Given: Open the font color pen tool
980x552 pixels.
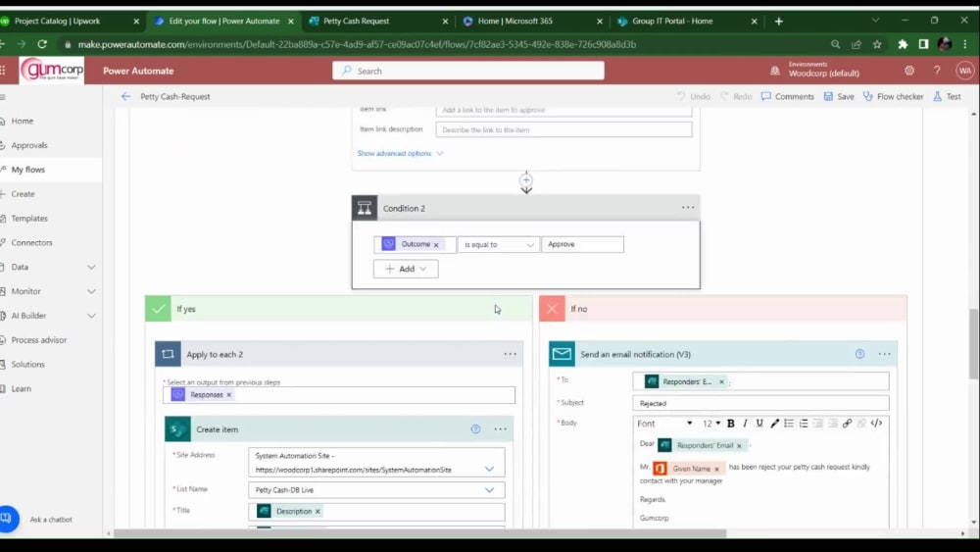Looking at the screenshot, I should (774, 424).
